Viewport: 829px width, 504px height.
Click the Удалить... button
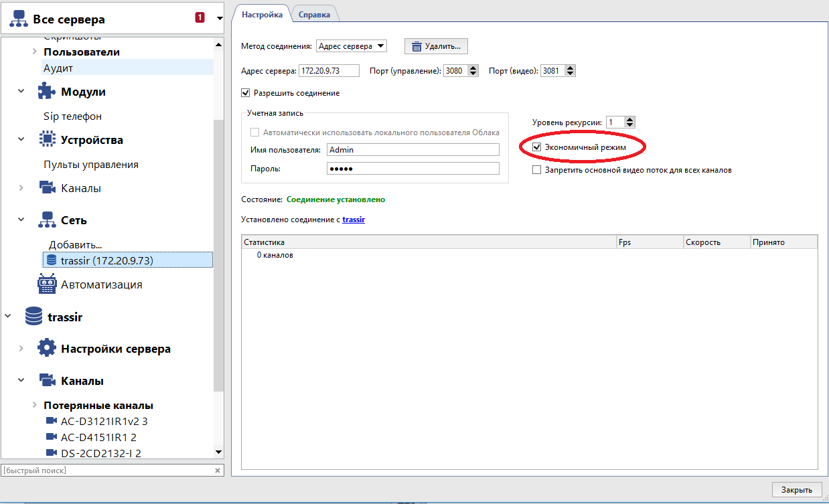click(x=436, y=46)
